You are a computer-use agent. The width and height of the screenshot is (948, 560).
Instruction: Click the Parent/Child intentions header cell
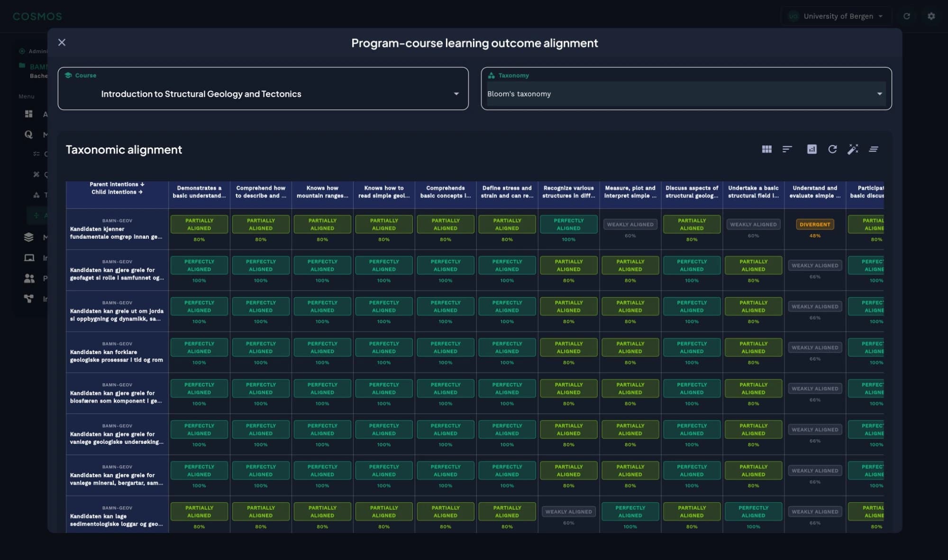117,189
